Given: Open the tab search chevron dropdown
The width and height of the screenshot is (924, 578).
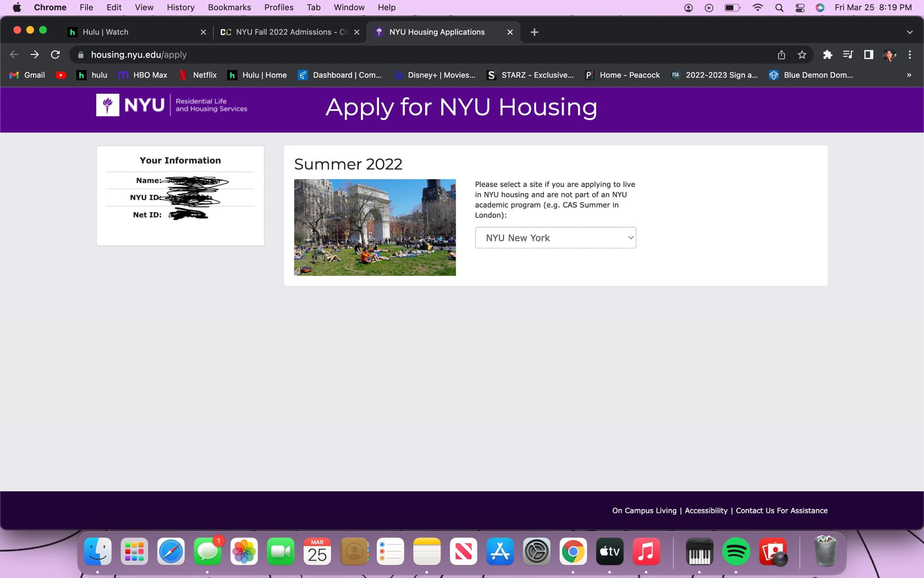Looking at the screenshot, I should pyautogui.click(x=909, y=32).
